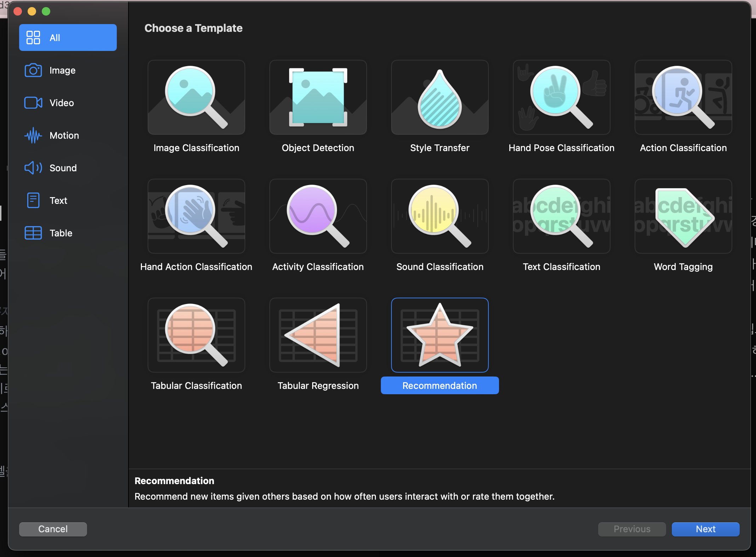
Task: Click the video camera sidebar icon
Action: tap(33, 103)
